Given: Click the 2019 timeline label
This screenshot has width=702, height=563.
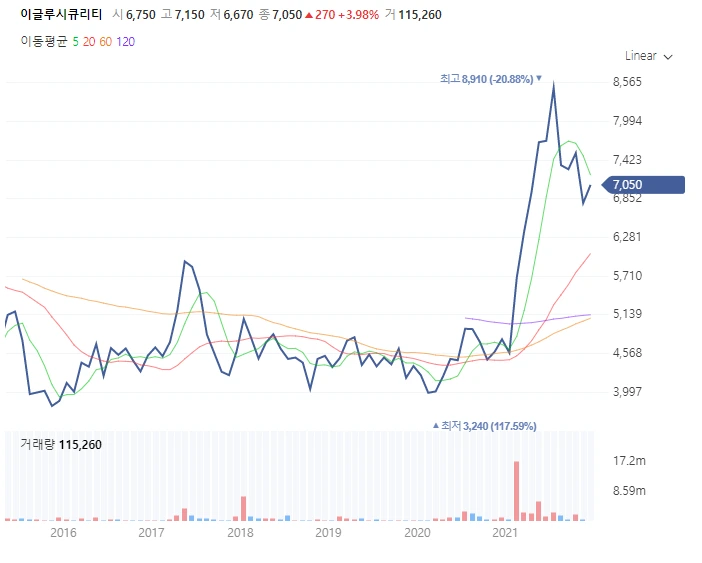Looking at the screenshot, I should [328, 533].
